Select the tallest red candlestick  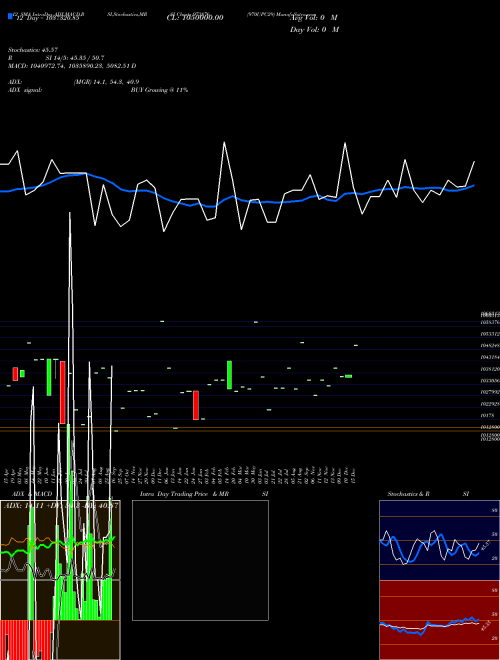click(63, 392)
